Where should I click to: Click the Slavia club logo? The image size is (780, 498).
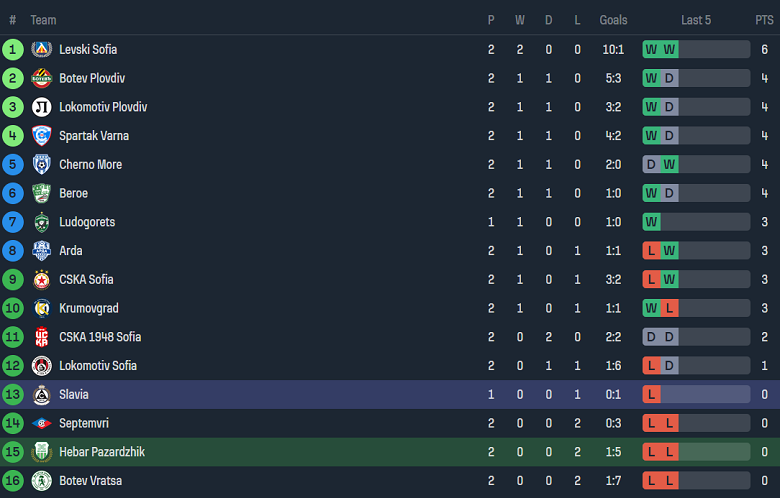coord(41,395)
